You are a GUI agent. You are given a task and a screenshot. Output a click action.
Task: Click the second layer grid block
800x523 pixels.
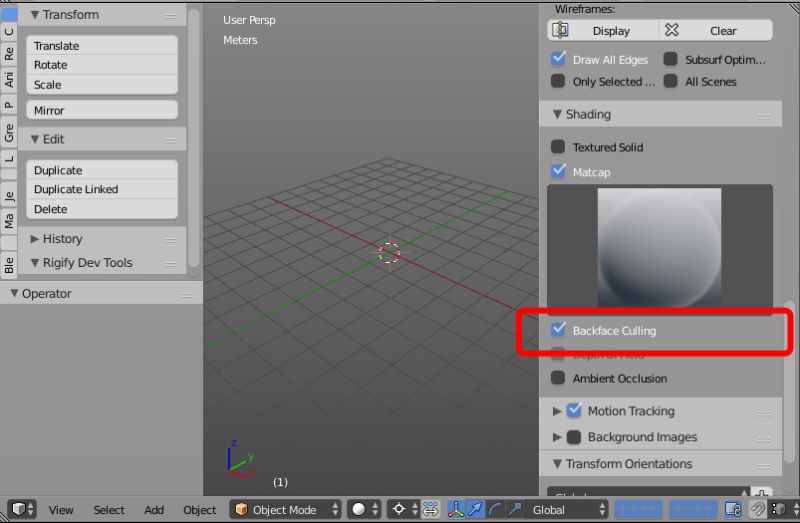click(x=692, y=509)
